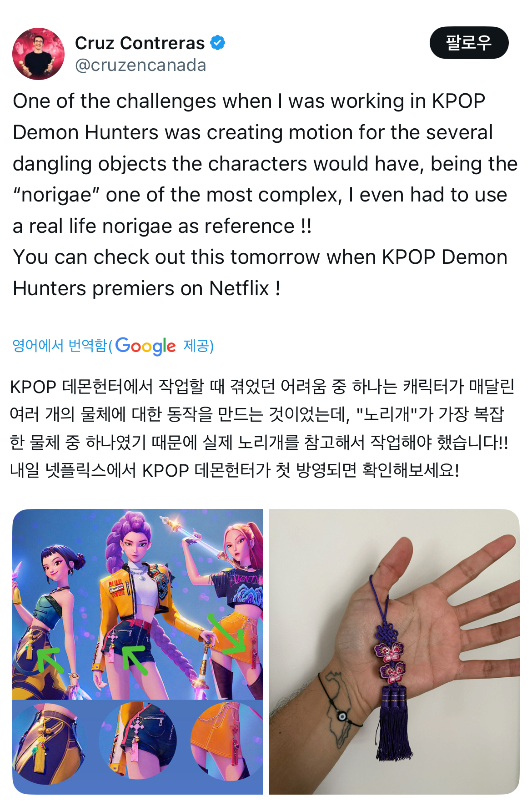
Task: Open Cruz Contreras profile avatar
Action: (x=38, y=54)
